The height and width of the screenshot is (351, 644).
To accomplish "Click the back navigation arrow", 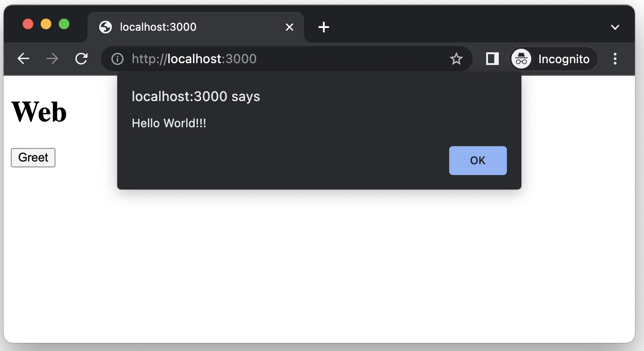I will point(23,59).
